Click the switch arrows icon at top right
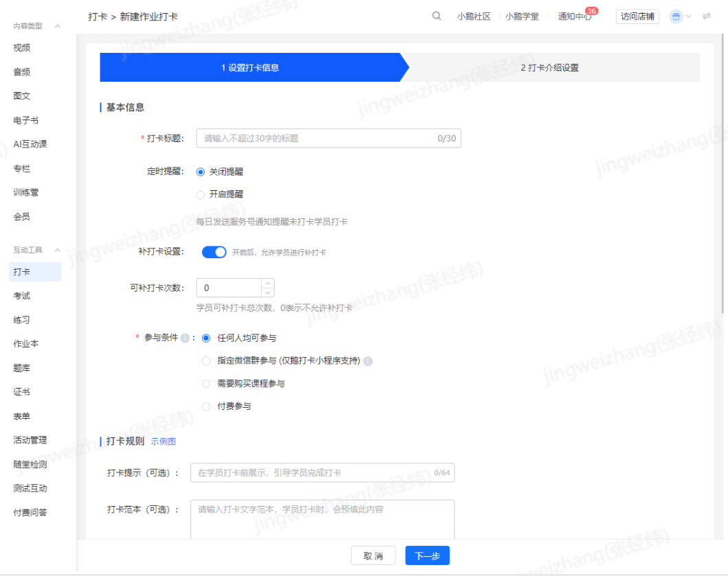Image resolution: width=728 pixels, height=576 pixels. tap(707, 16)
